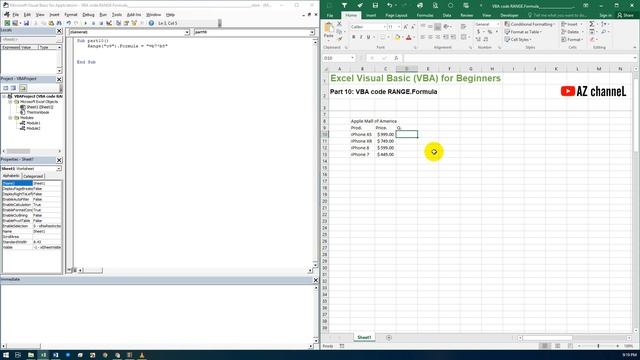Image resolution: width=640 pixels, height=360 pixels.
Task: Select Sheet1 (Sheet1) in project tree
Action: pyautogui.click(x=40, y=107)
